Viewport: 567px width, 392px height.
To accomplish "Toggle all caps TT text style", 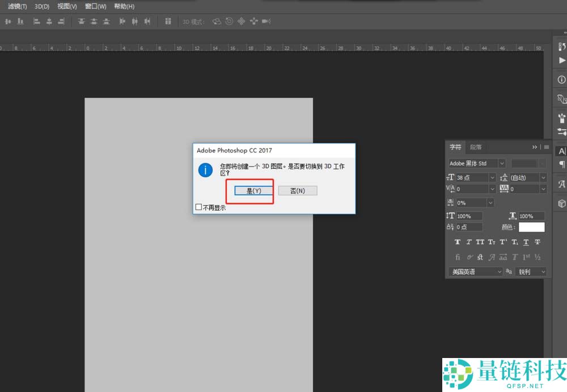I will pos(480,242).
